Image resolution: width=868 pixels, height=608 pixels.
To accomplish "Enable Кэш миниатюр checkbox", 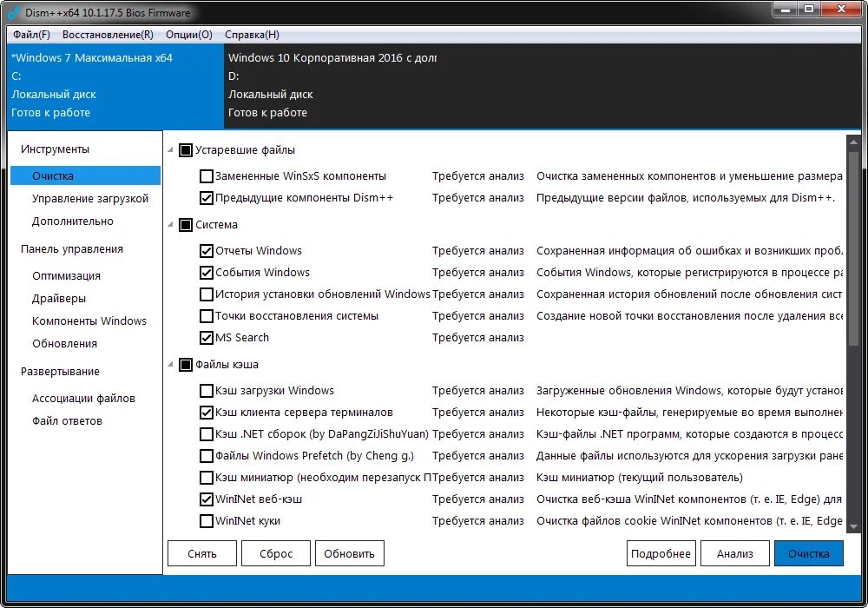I will coord(206,478).
